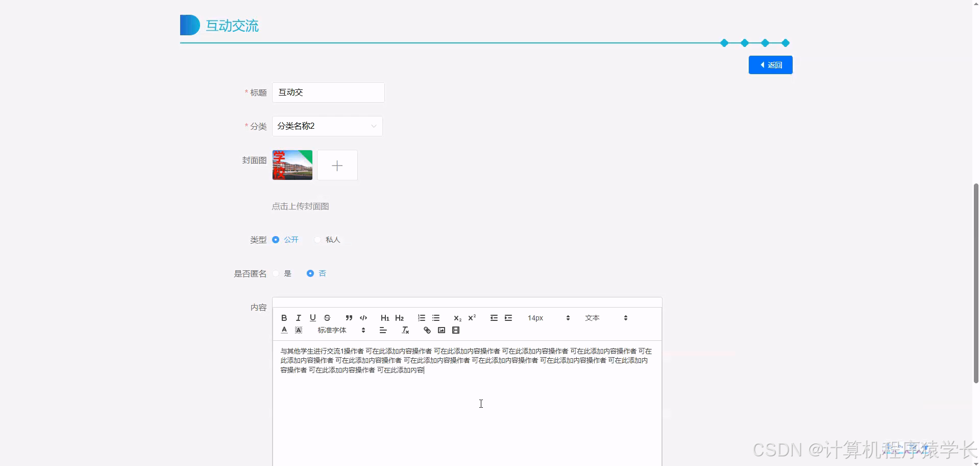Open the font color picker
This screenshot has height=466, width=980.
284,330
